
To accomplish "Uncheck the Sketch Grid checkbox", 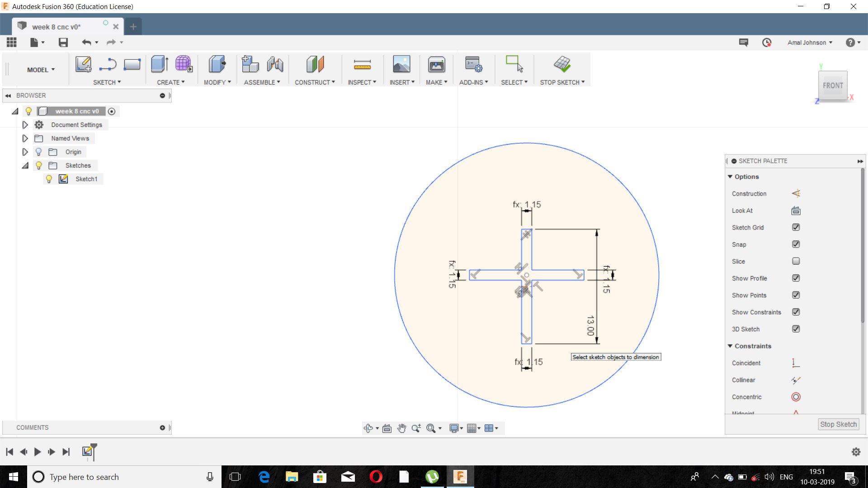I will [x=796, y=227].
